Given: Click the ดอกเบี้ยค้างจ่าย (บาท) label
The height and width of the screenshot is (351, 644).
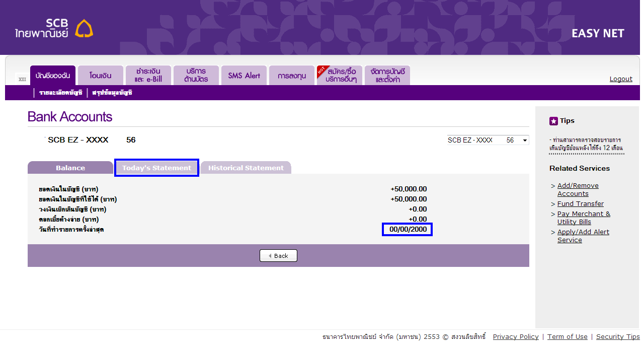Looking at the screenshot, I should click(69, 220).
